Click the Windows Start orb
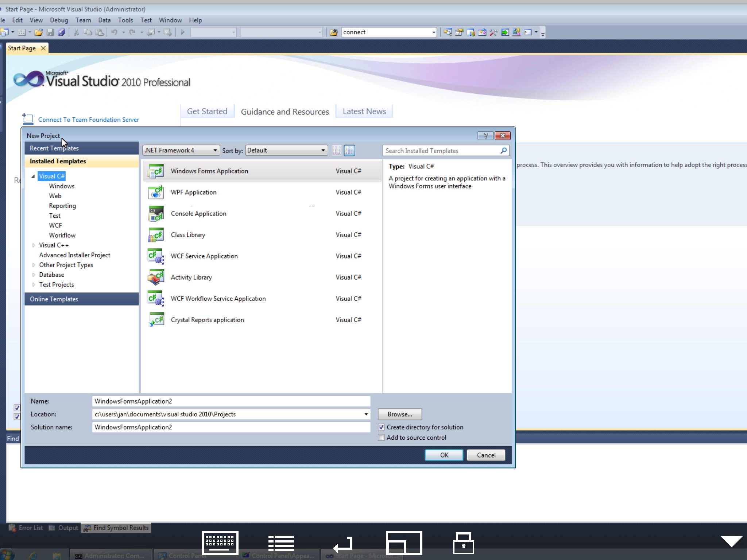Screen dimensions: 747x560 (7, 555)
